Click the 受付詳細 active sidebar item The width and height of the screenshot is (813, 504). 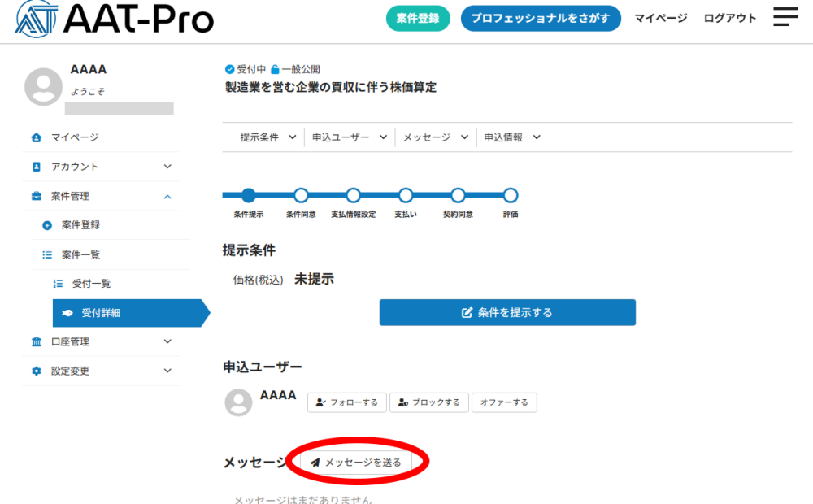101,313
